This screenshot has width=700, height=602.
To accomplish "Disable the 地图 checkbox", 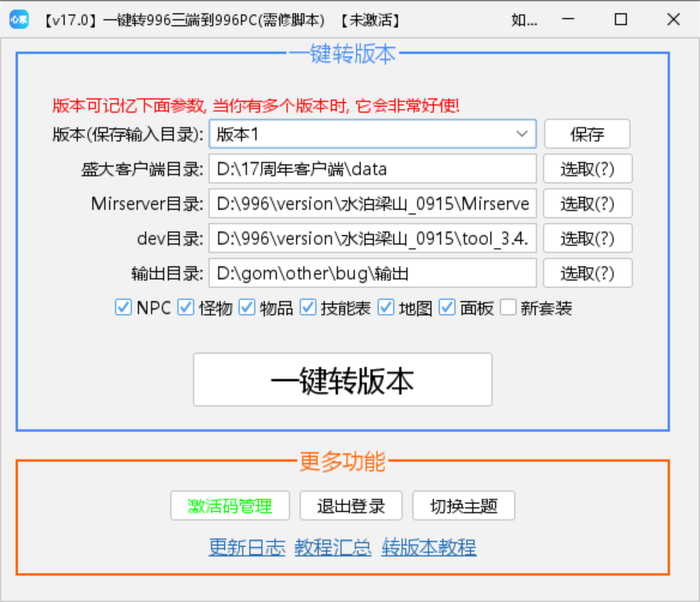I will (x=386, y=308).
